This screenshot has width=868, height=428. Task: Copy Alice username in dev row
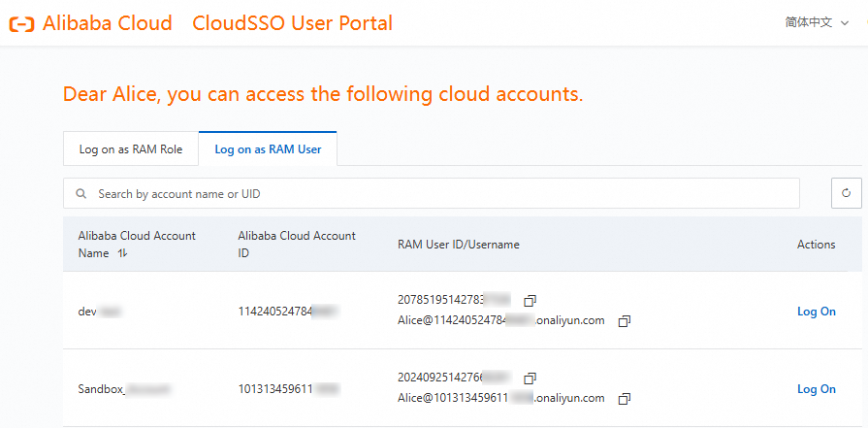tap(625, 321)
